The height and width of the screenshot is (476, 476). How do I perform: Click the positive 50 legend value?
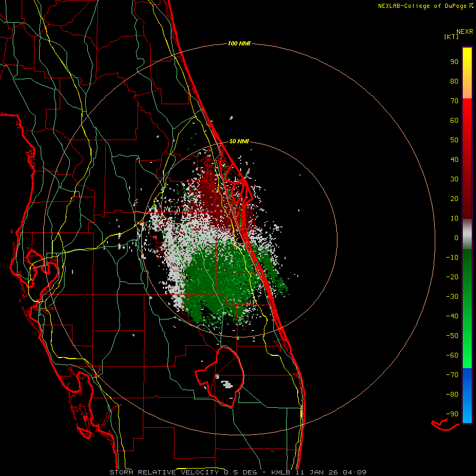(454, 140)
